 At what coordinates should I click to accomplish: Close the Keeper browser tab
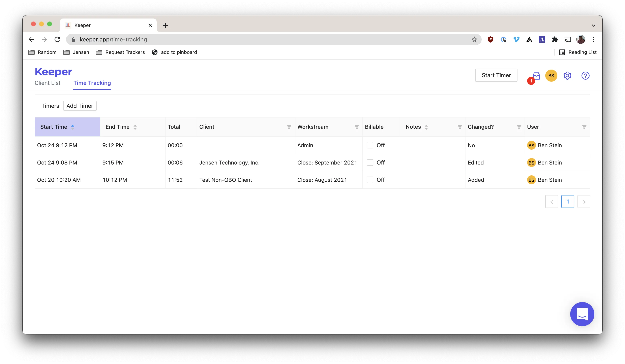150,25
